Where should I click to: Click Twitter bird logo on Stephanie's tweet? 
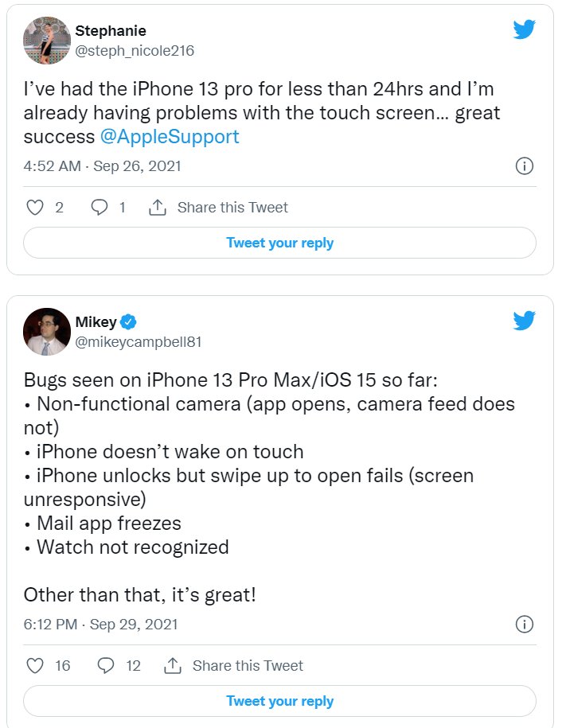[524, 29]
